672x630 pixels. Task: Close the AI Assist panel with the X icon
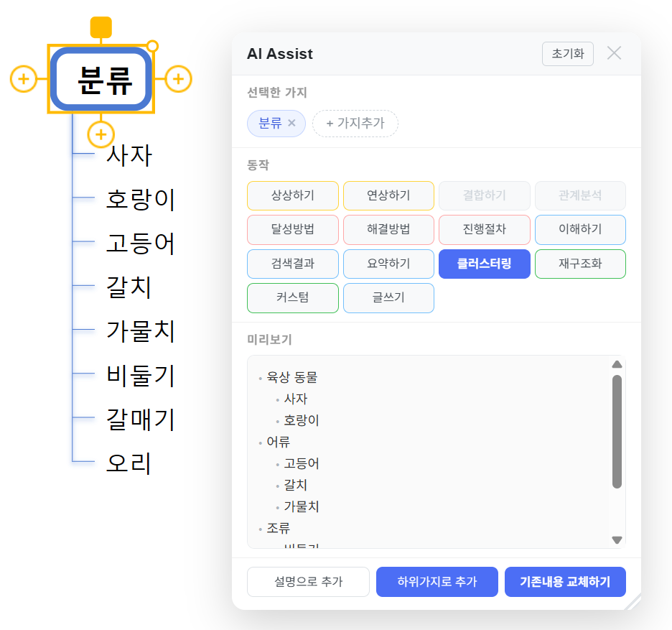tap(615, 53)
